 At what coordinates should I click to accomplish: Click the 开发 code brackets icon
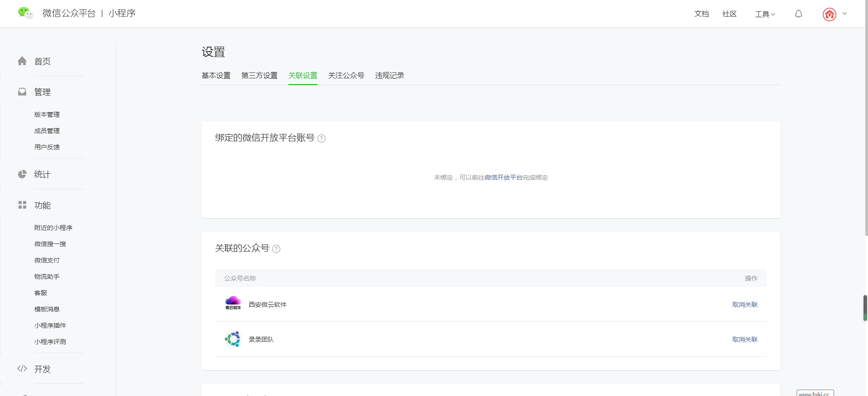pos(22,369)
